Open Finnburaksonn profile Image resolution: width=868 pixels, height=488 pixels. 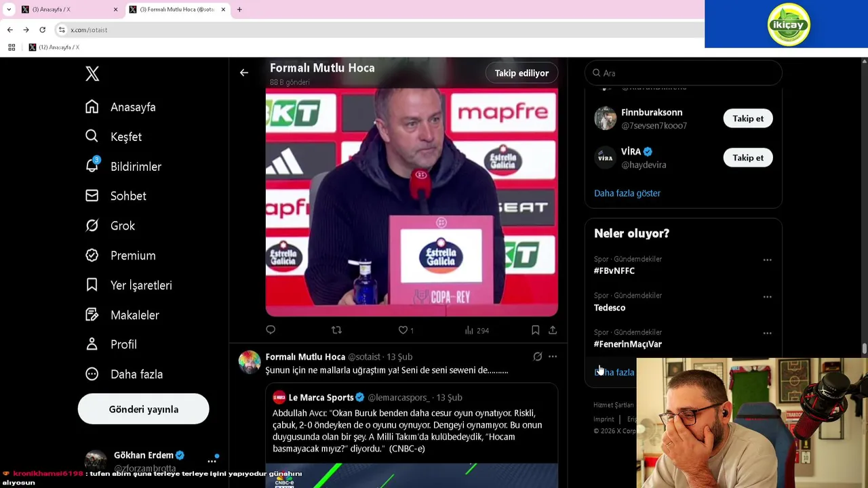(x=652, y=113)
